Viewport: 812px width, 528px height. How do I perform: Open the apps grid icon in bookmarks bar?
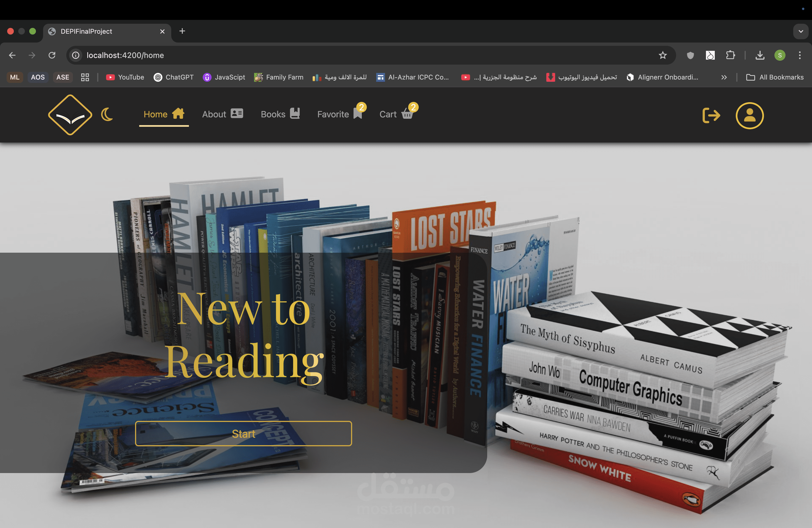click(x=85, y=77)
